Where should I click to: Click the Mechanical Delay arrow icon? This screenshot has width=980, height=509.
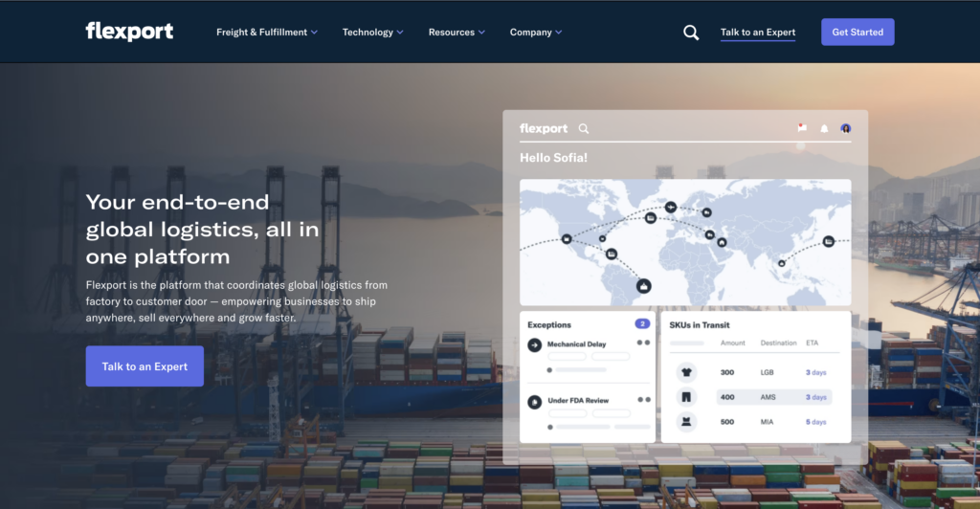click(534, 344)
